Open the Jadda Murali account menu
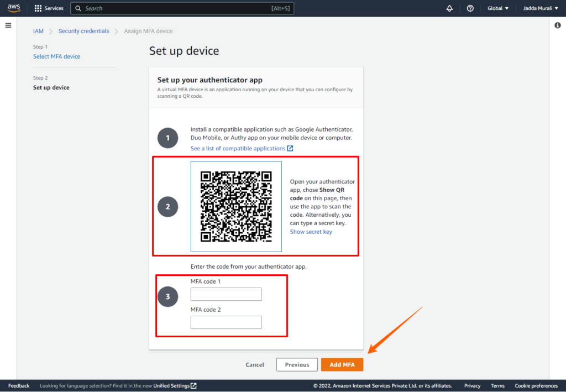 coord(541,8)
